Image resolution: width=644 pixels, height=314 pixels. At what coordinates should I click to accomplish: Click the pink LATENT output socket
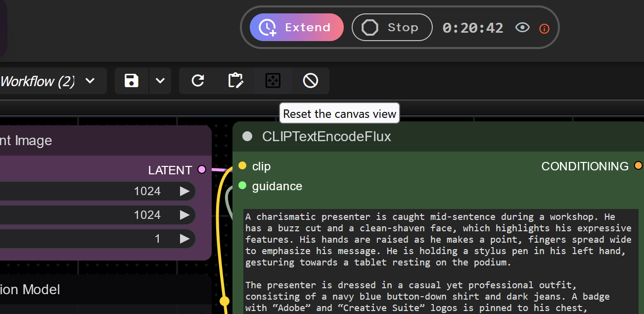click(201, 170)
